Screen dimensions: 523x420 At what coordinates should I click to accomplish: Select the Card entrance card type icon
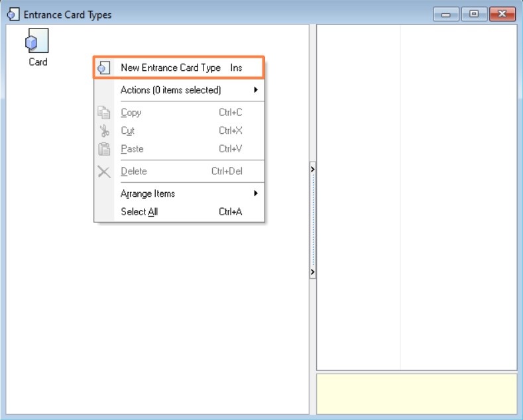[37, 43]
